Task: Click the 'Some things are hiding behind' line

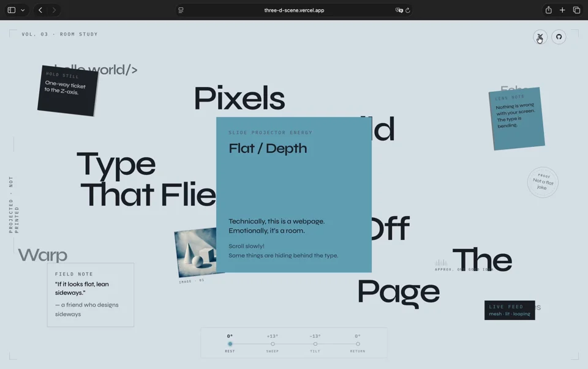Action: pyautogui.click(x=284, y=256)
